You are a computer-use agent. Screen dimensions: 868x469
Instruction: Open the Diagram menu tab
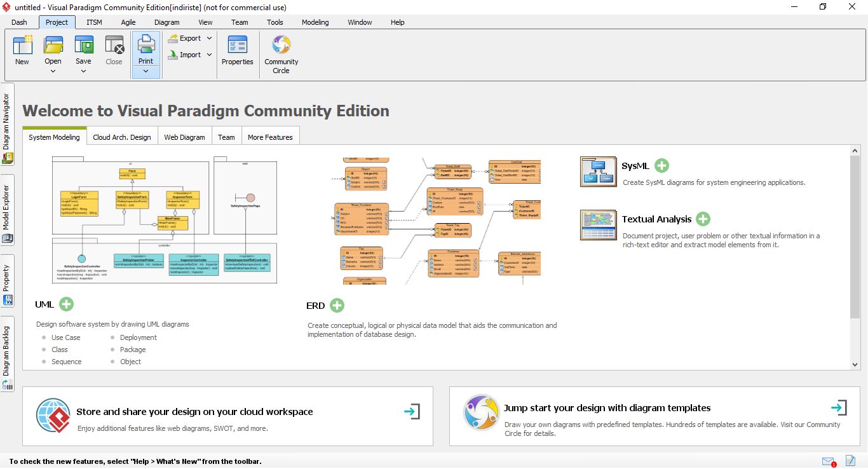click(x=166, y=22)
